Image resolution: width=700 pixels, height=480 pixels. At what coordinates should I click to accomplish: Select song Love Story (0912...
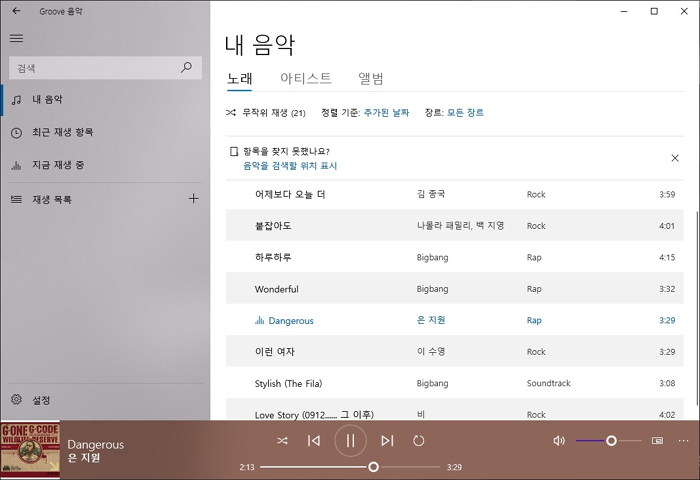[454, 411]
